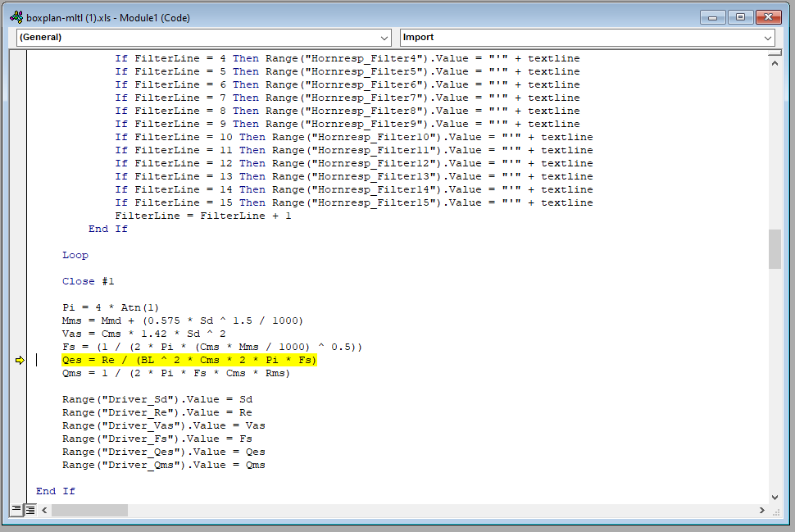Switch to Procedure View icon

[x=16, y=509]
